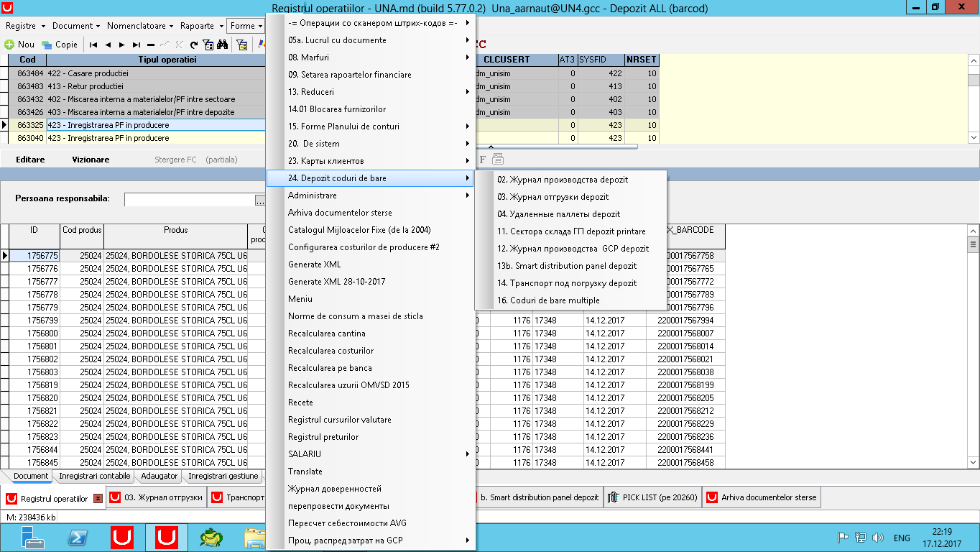The image size is (980, 552).
Task: Open the Document dropdown menu
Action: (76, 26)
